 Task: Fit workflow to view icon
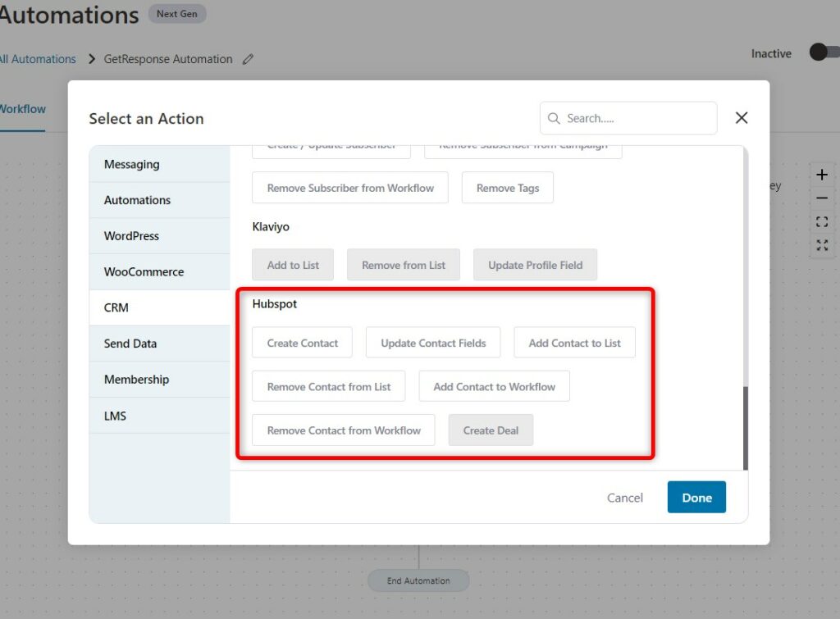tap(822, 221)
